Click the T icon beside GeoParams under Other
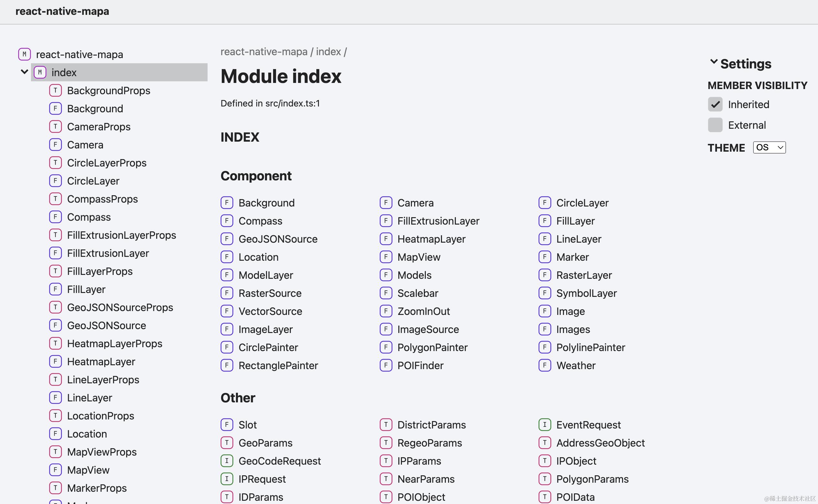This screenshot has height=504, width=818. [227, 443]
